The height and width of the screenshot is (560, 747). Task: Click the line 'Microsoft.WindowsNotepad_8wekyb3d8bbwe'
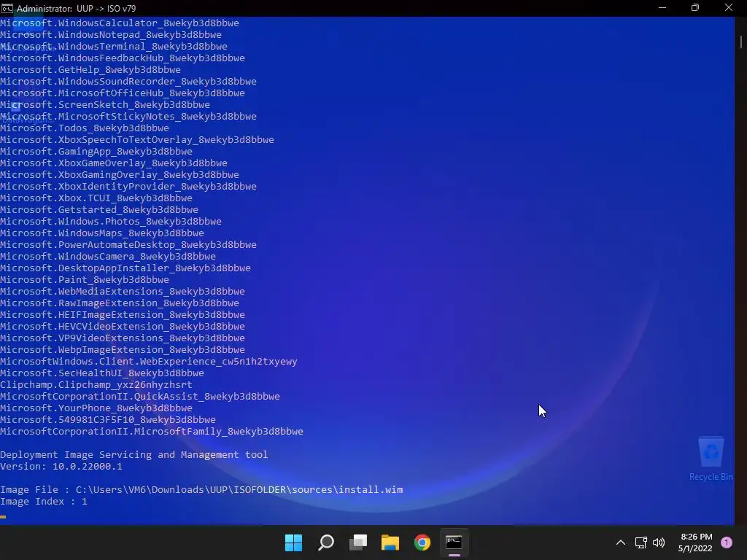pos(111,35)
